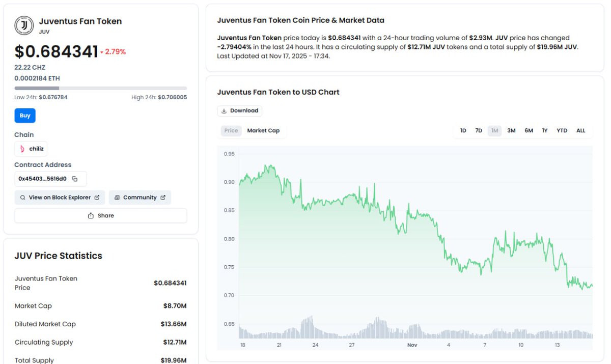The height and width of the screenshot is (364, 611).
Task: Click the block explorer search icon
Action: click(22, 198)
